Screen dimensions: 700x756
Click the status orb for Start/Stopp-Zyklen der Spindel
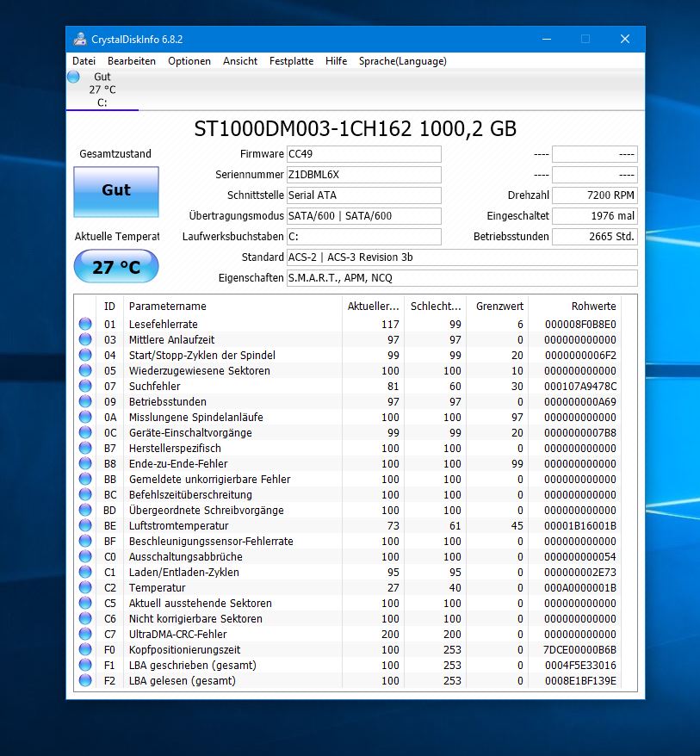click(x=85, y=355)
